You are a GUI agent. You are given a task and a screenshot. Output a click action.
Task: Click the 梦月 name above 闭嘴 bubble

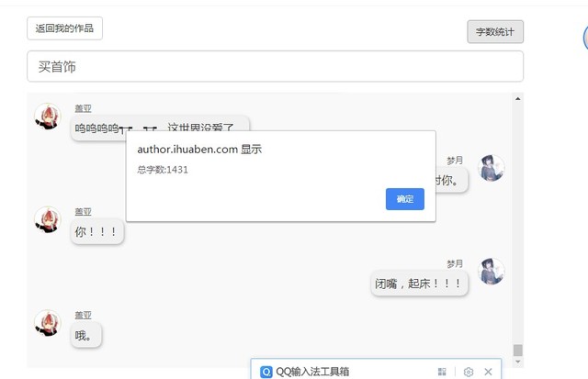(x=455, y=263)
